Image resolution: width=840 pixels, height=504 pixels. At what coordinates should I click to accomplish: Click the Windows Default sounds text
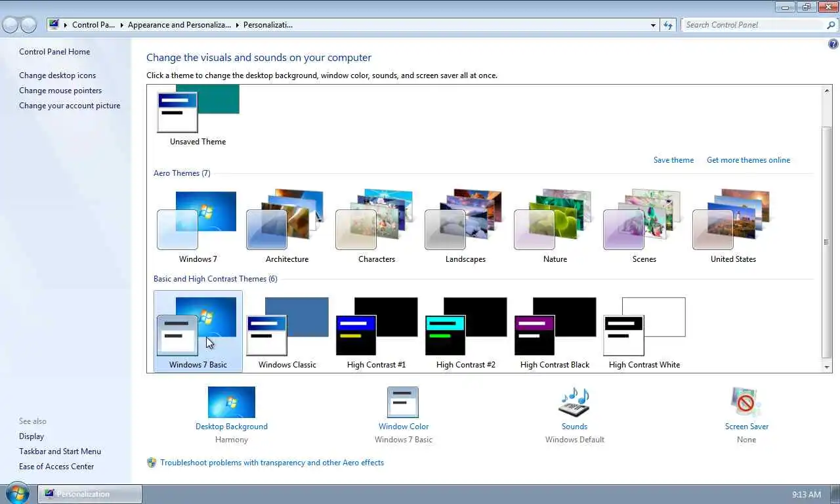coord(574,440)
